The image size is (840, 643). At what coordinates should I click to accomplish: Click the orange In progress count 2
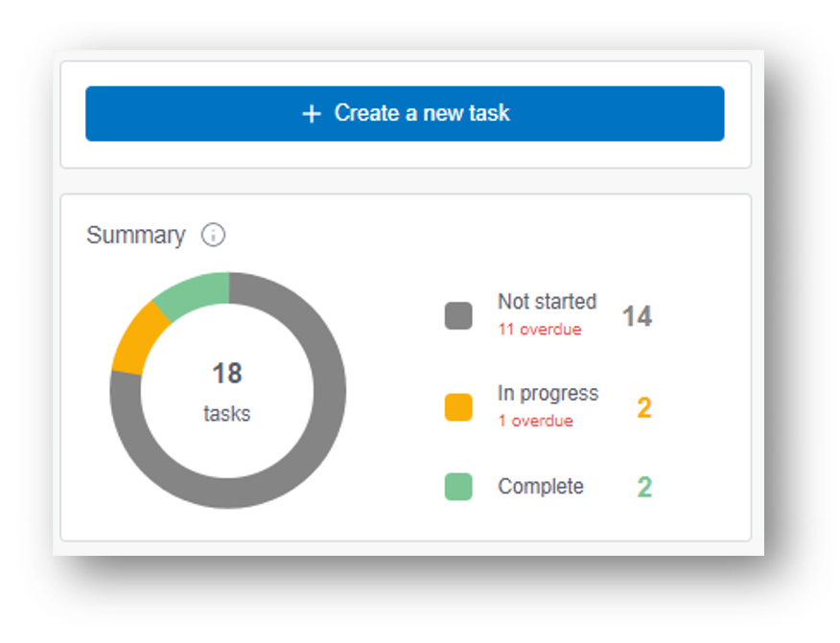point(644,408)
